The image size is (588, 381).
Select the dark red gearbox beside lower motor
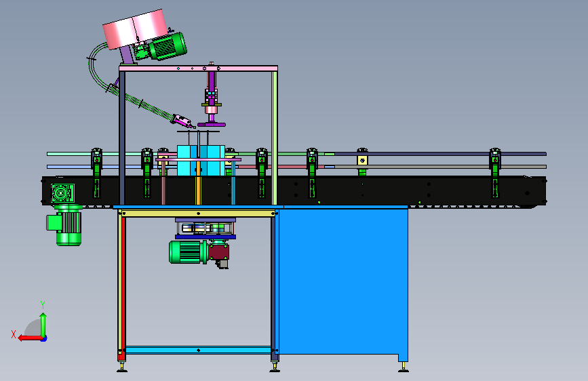point(219,252)
